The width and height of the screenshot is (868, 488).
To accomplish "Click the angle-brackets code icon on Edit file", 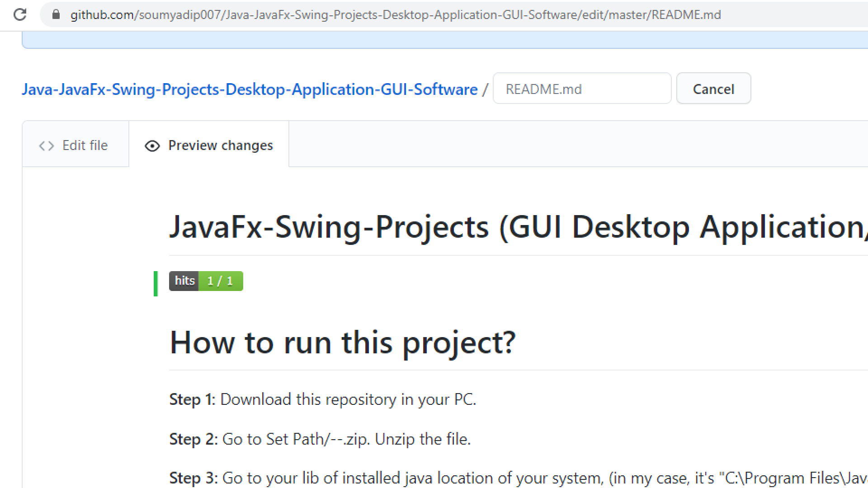I will click(x=46, y=145).
